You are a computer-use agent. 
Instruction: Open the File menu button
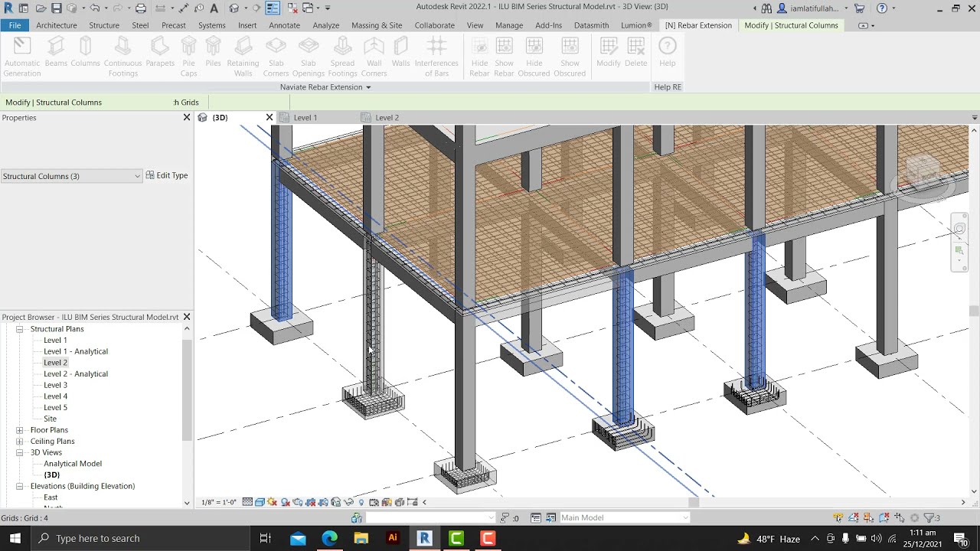coord(15,25)
